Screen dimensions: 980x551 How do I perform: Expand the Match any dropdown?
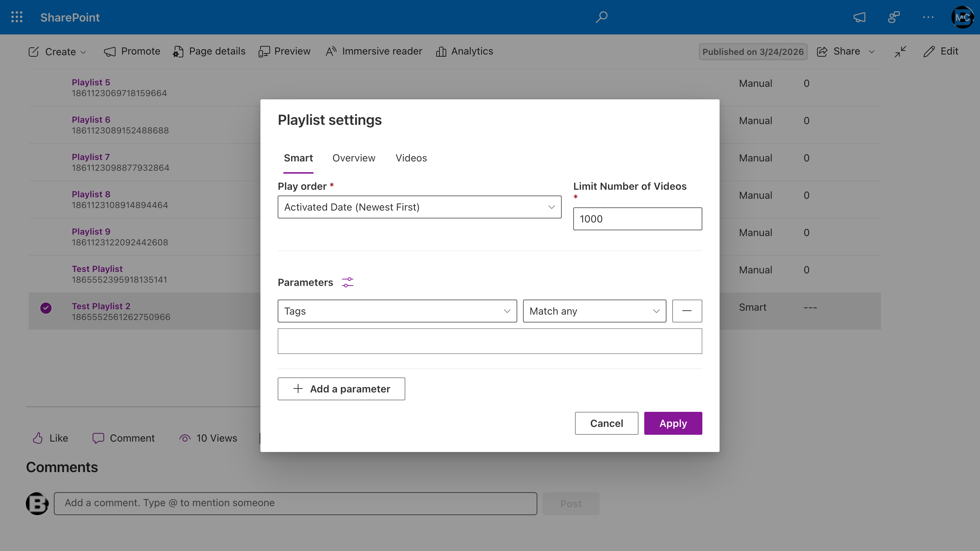point(594,311)
